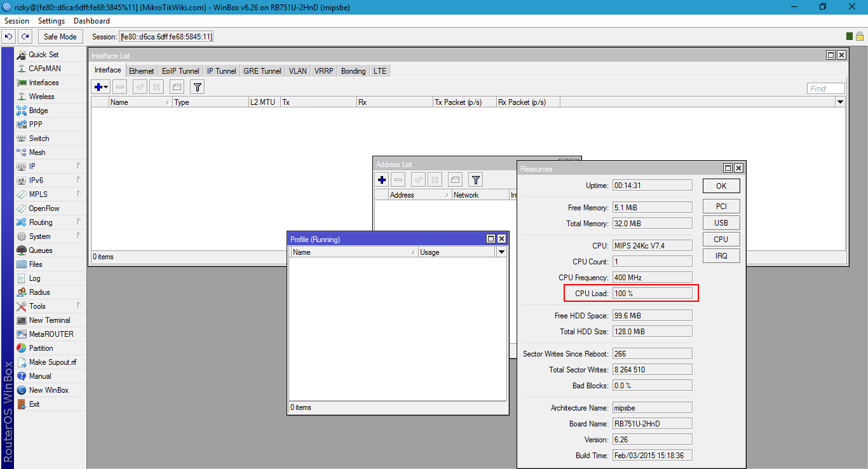Viewport: 868px width, 469px height.
Task: Click the Address List filter funnel icon
Action: tap(475, 180)
